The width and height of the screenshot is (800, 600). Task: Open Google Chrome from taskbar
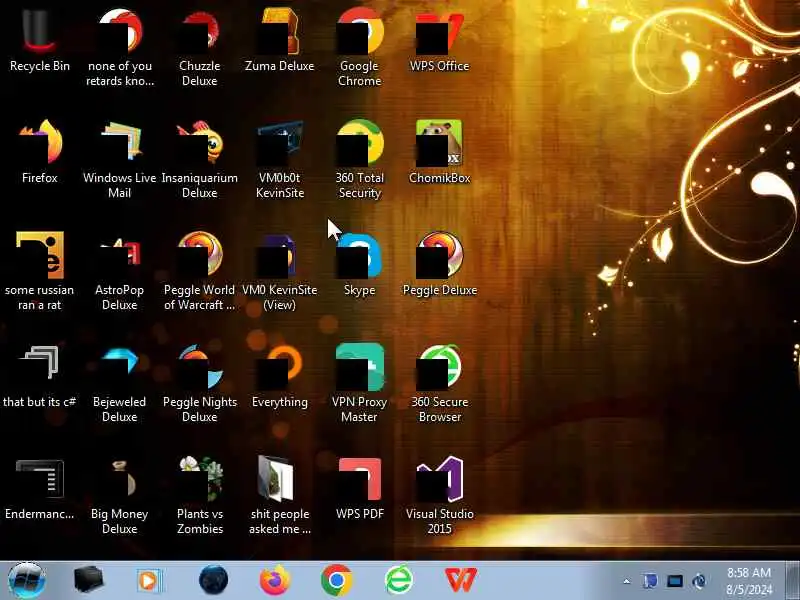336,580
